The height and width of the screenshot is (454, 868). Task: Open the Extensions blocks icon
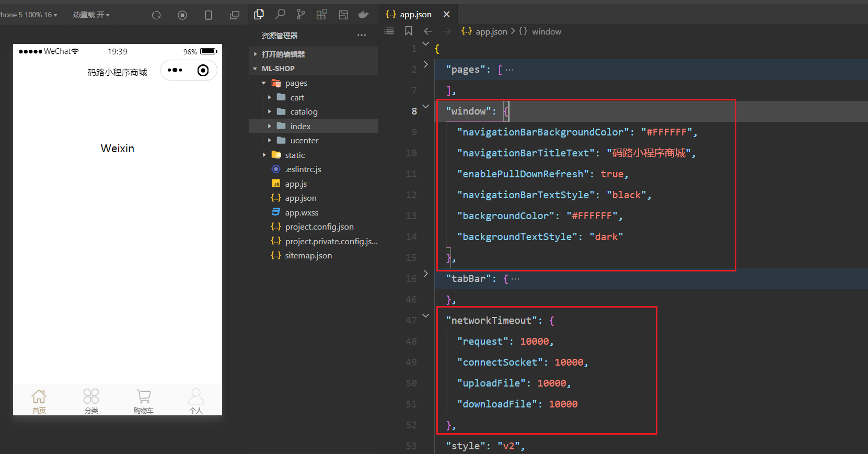322,14
